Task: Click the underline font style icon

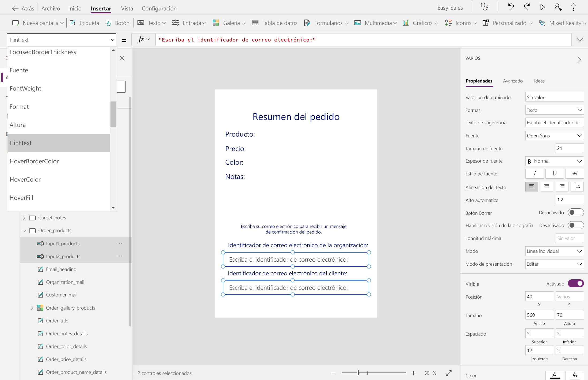Action: (x=554, y=174)
